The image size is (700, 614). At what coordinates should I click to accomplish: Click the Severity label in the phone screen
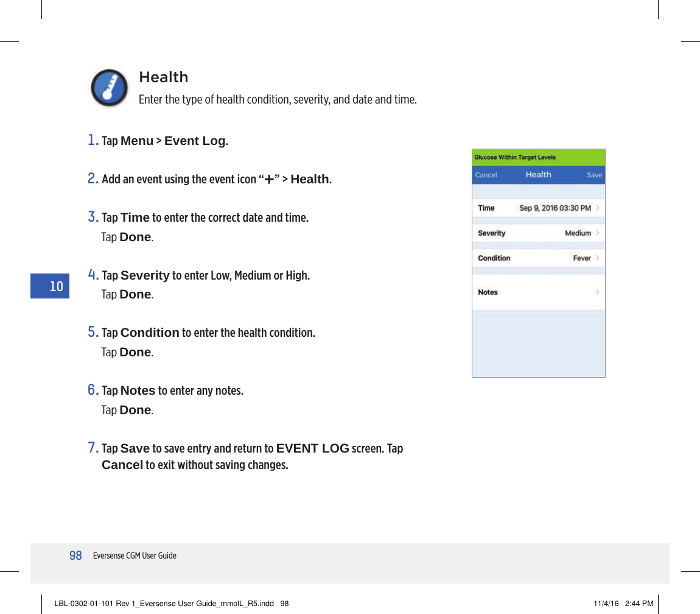pyautogui.click(x=491, y=233)
